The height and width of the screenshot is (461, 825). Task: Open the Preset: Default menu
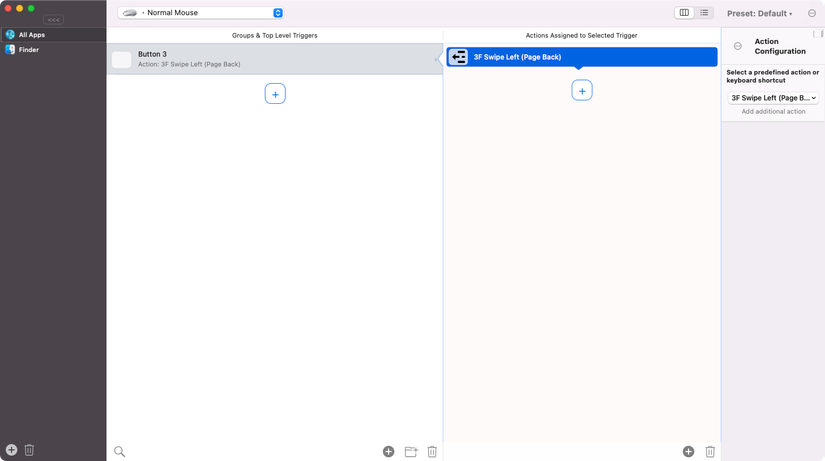click(759, 14)
